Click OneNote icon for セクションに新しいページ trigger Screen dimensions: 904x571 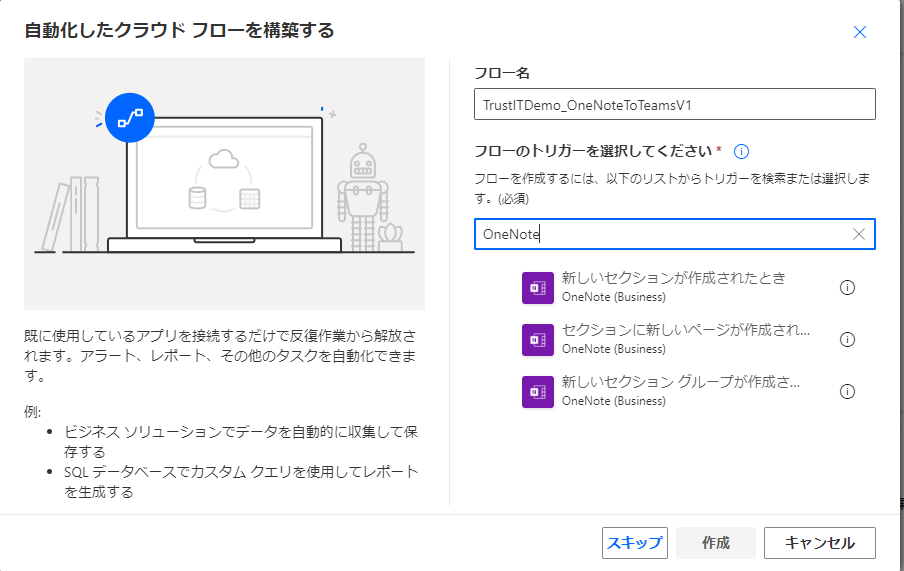(x=538, y=339)
